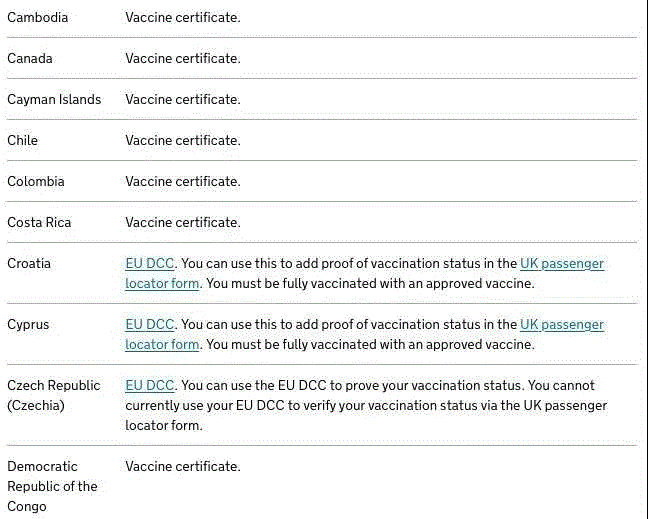Open the EU DCC link in Croatia row
The width and height of the screenshot is (648, 519).
(150, 264)
